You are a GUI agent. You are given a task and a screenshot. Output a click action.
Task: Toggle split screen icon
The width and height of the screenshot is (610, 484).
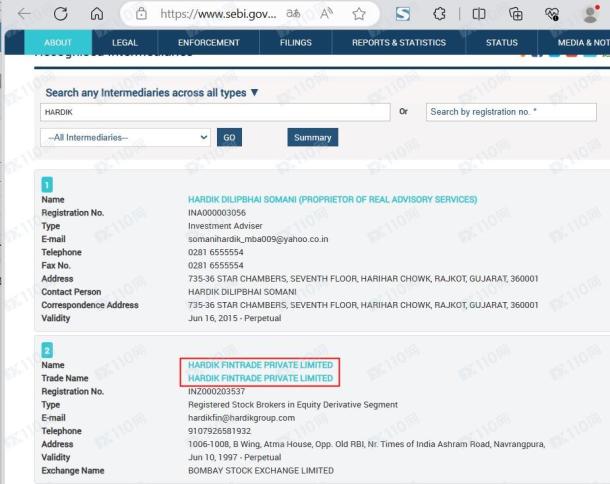click(x=479, y=14)
